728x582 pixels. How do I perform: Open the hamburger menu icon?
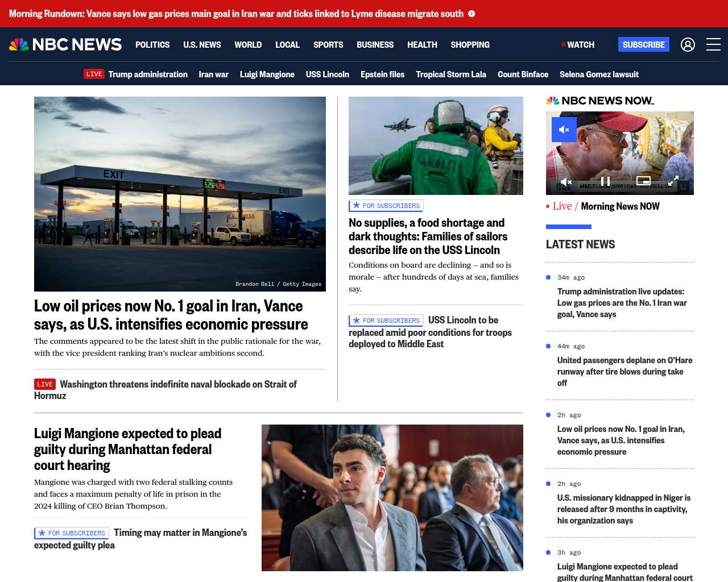pos(713,44)
